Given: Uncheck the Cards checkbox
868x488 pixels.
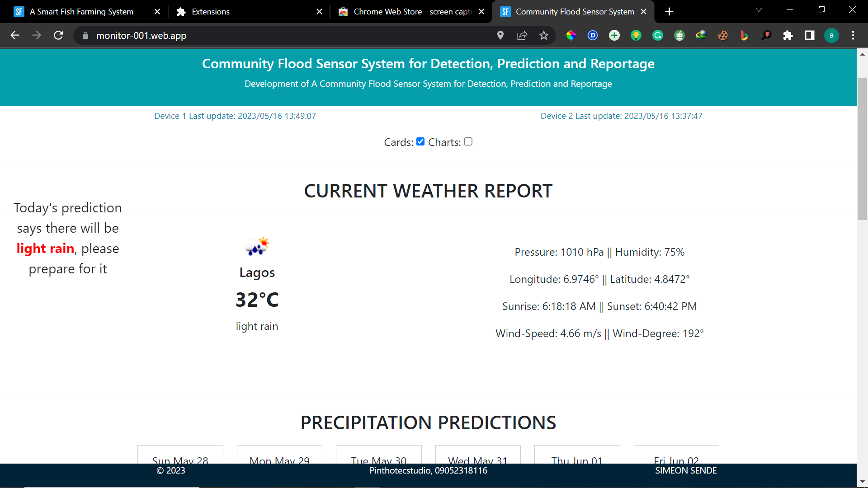Looking at the screenshot, I should 420,141.
